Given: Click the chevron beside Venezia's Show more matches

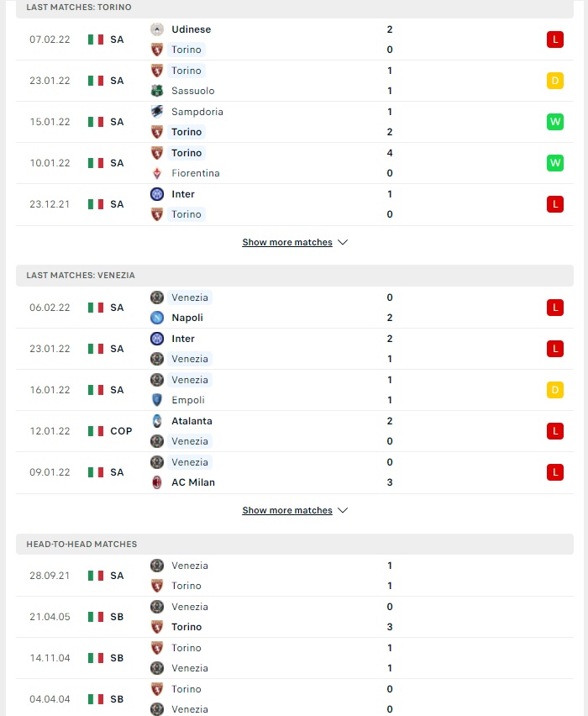Looking at the screenshot, I should pyautogui.click(x=343, y=510).
